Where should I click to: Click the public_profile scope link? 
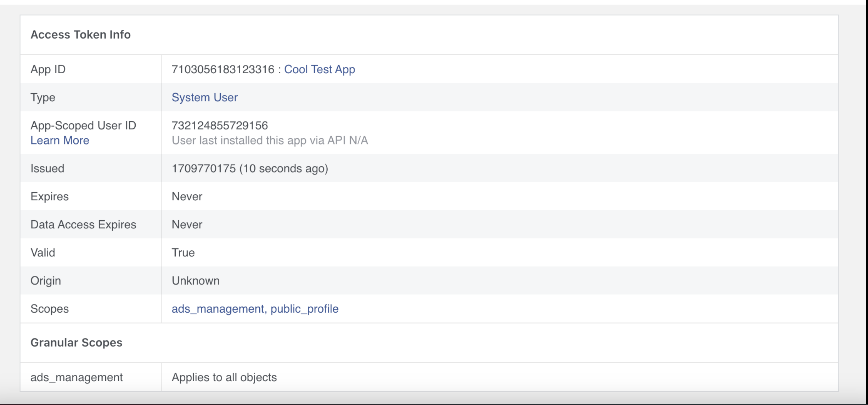[304, 309]
